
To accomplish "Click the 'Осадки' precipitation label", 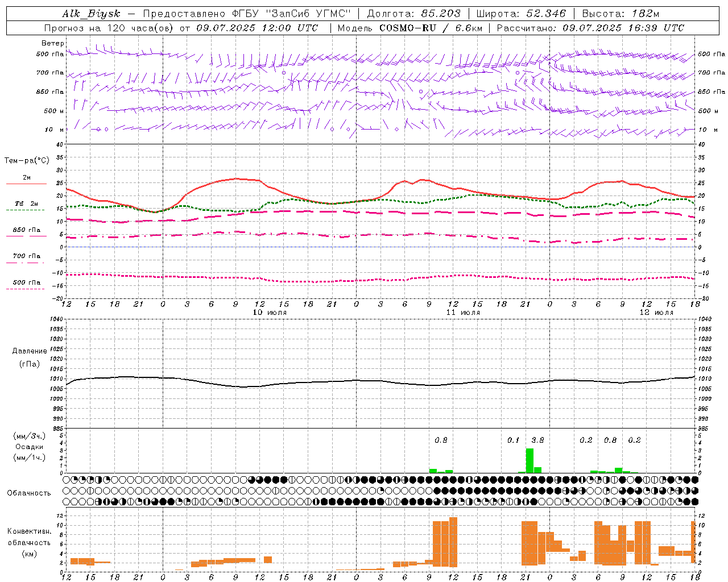I will pos(29,447).
